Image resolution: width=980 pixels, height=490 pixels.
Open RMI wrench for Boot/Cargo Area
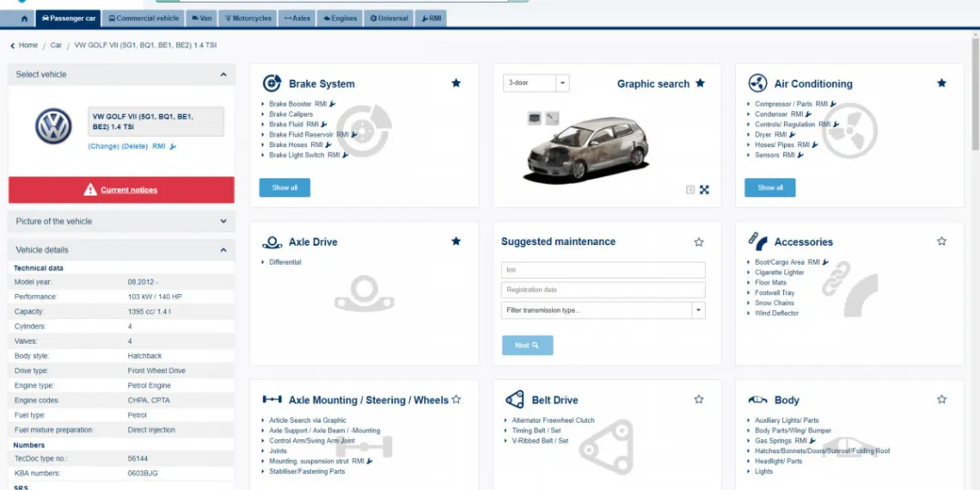825,262
